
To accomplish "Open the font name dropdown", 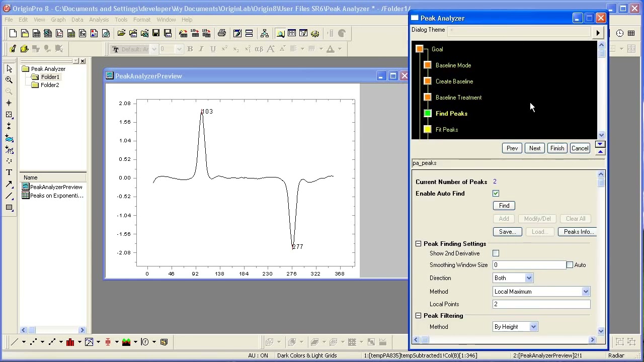I will [153, 49].
